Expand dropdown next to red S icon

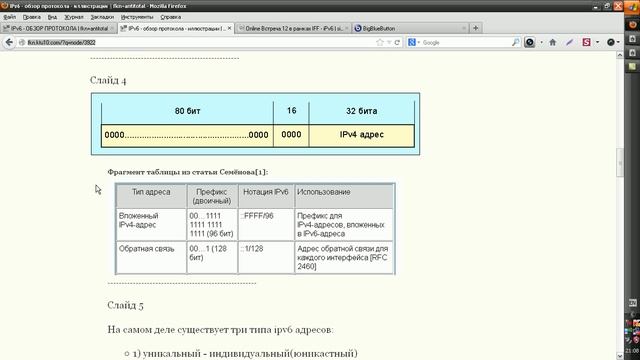click(x=598, y=42)
